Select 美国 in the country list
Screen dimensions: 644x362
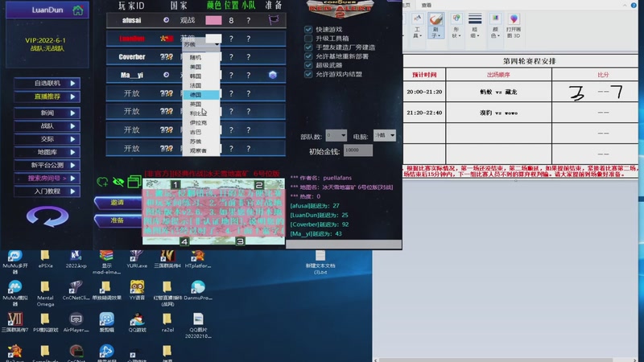[200, 67]
